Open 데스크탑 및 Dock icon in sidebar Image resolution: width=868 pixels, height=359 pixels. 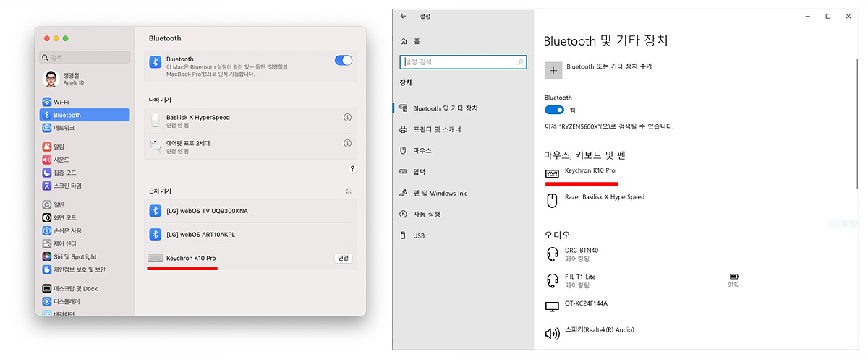[47, 288]
